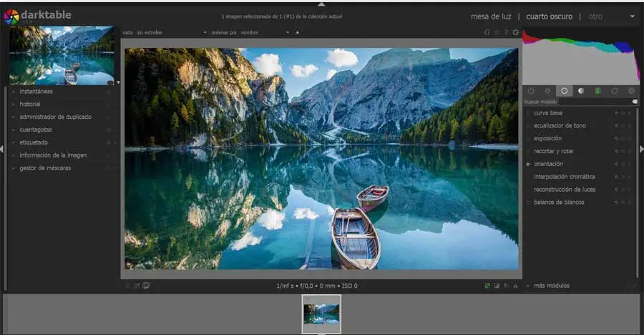Click exposure info text 1/inf s f/0,0
Screen dimensions: 644x335
(x=317, y=286)
